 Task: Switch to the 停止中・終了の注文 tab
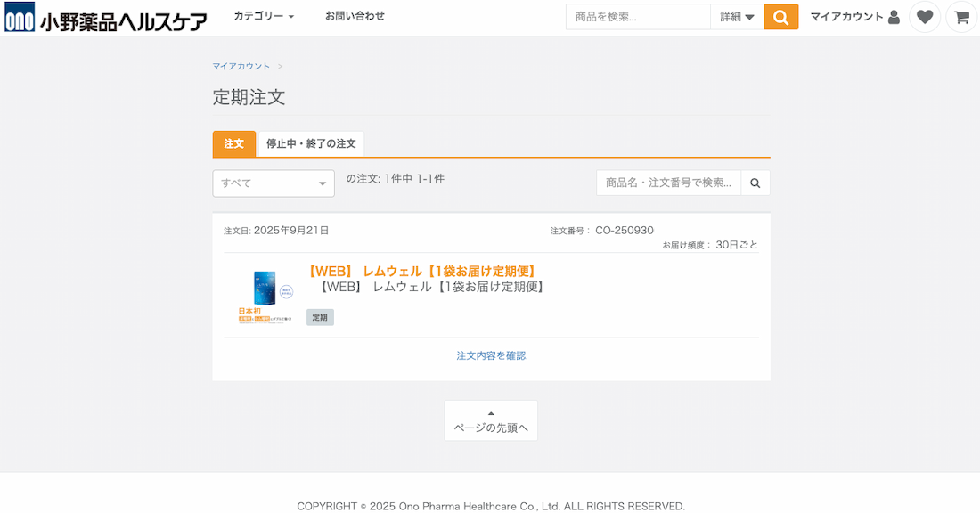311,143
